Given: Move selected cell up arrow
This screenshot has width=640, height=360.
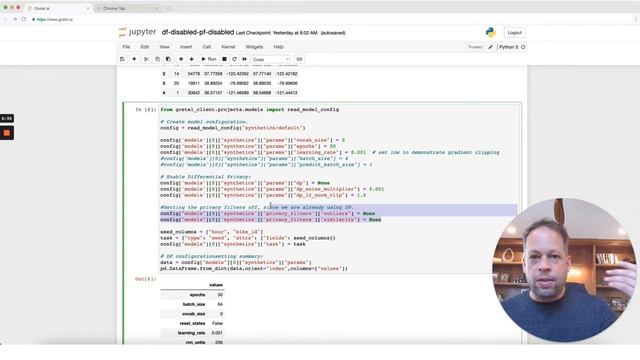Looking at the screenshot, I should (181, 59).
